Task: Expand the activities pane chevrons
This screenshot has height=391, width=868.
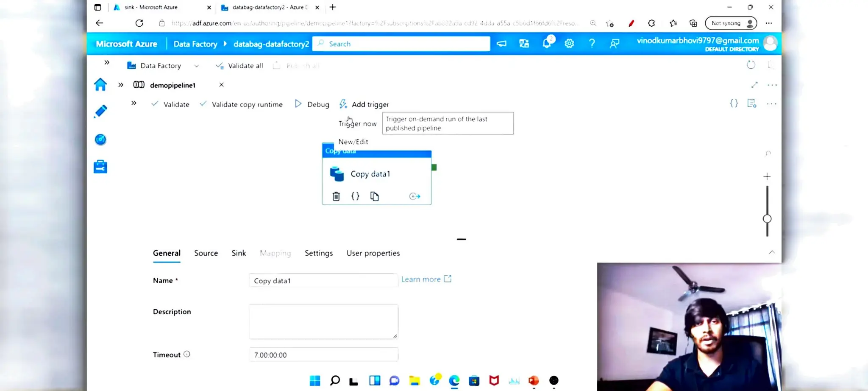Action: (134, 103)
